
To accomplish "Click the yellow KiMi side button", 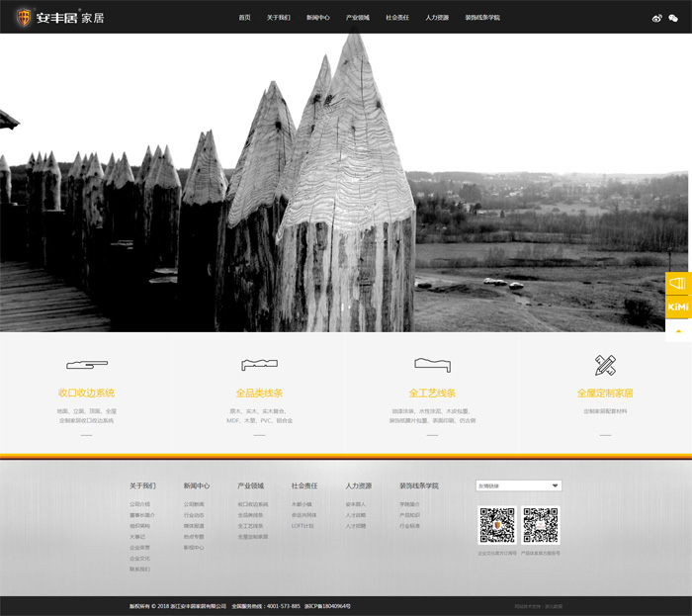I will coord(677,307).
